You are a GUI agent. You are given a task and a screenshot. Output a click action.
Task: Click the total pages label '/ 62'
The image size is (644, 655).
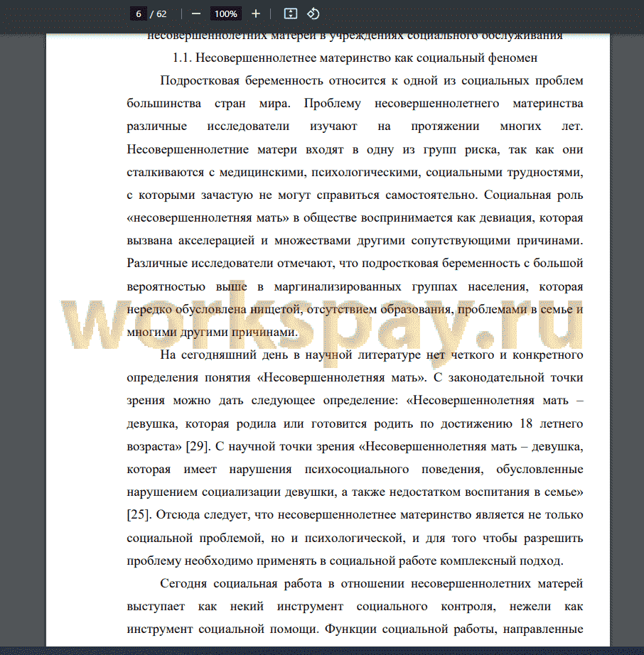tap(159, 13)
